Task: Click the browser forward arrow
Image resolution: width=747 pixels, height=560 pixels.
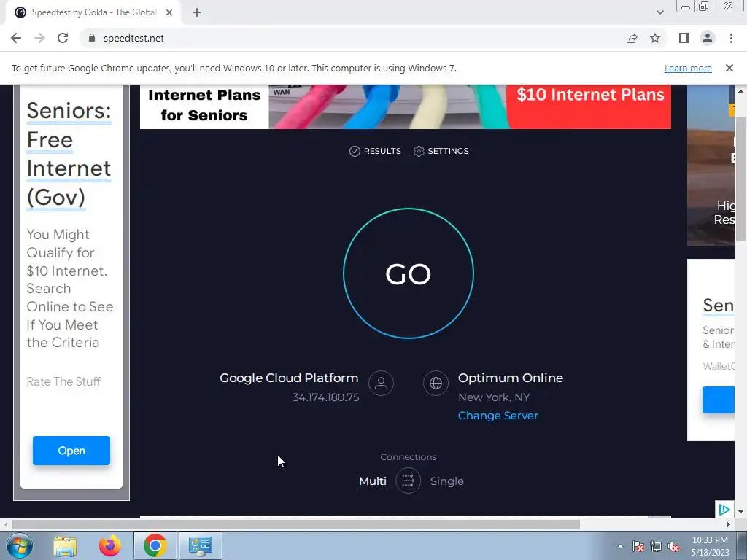Action: (x=39, y=38)
